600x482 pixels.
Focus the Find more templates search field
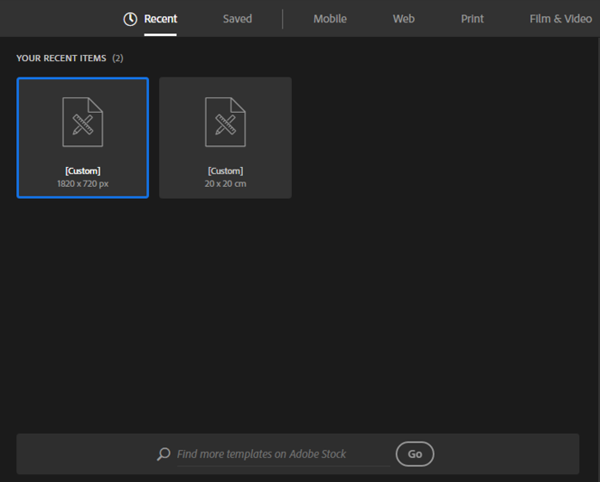click(283, 454)
